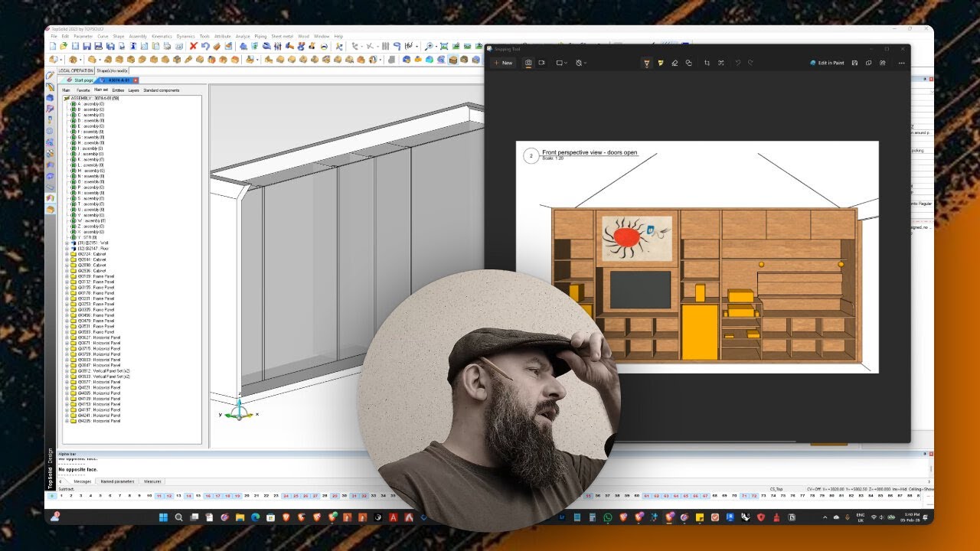980x551 pixels.
Task: Open the Wood menu in TopSolid
Action: 303,36
